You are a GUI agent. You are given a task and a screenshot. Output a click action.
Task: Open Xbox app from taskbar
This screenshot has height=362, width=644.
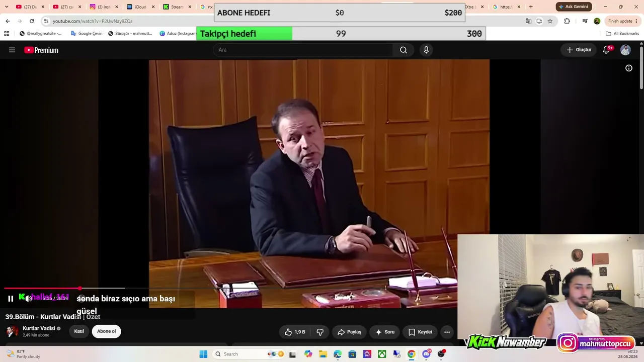pos(382,354)
